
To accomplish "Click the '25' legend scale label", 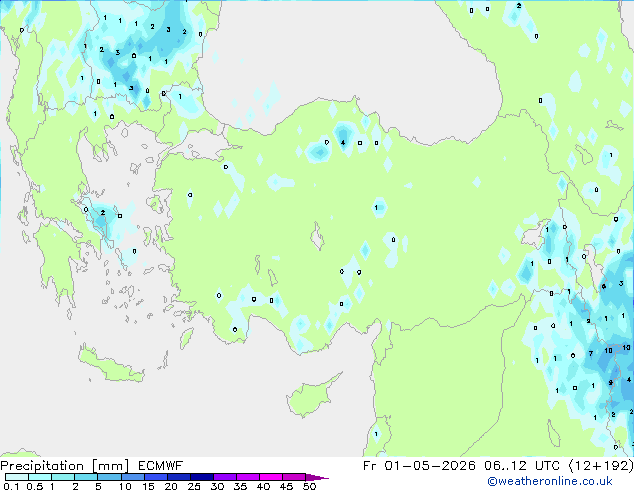I will [194, 486].
